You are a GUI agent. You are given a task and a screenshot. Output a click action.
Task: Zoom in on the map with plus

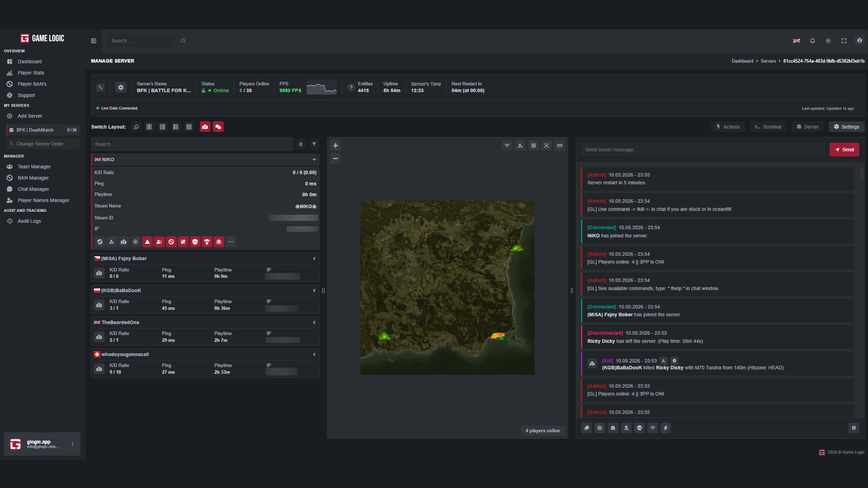[x=335, y=145]
